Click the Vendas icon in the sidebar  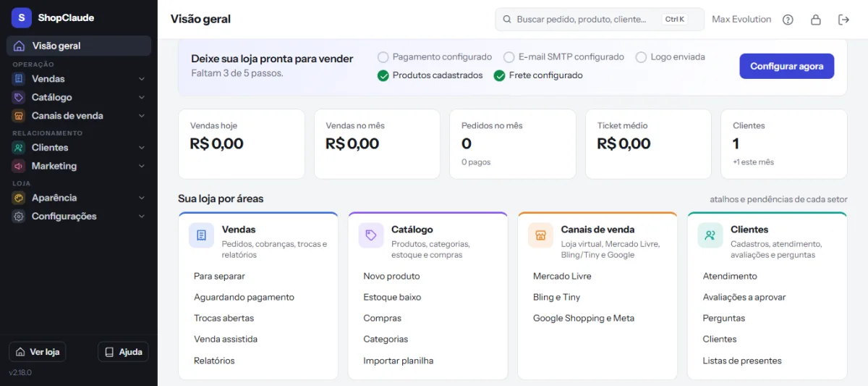click(x=18, y=79)
